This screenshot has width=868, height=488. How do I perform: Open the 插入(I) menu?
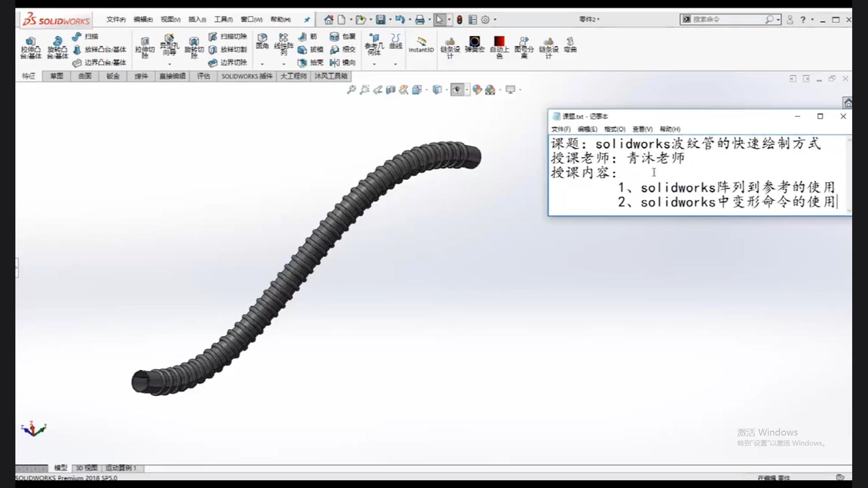coord(197,19)
